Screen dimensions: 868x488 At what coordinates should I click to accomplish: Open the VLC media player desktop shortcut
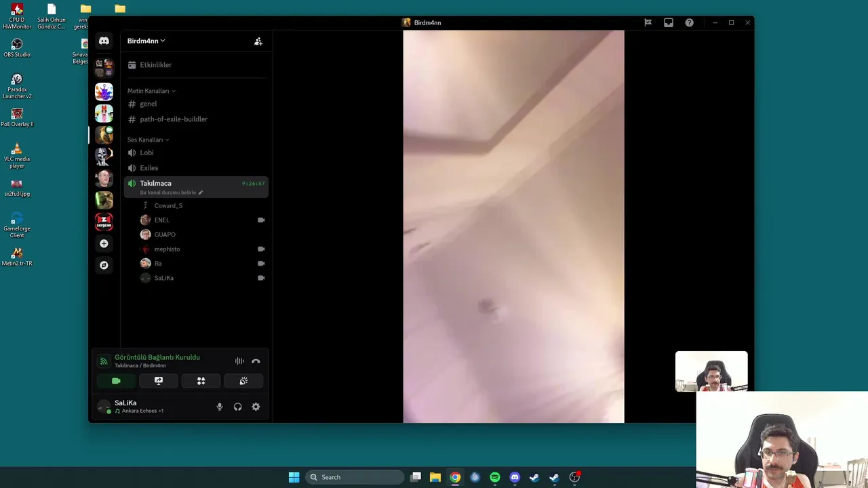[x=17, y=156]
